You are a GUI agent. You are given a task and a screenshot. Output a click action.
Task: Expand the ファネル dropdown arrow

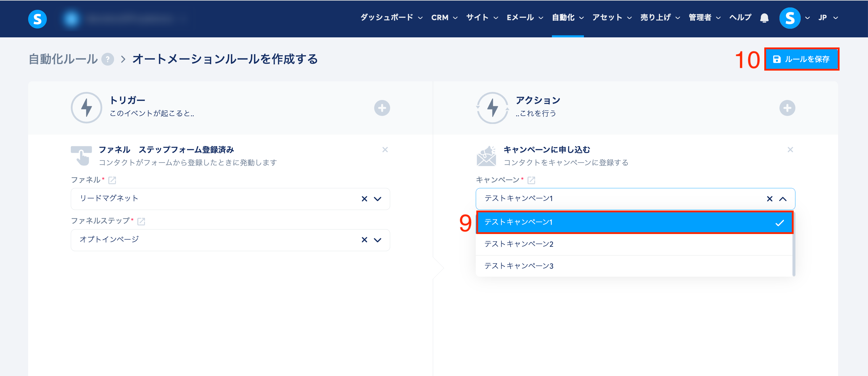378,199
